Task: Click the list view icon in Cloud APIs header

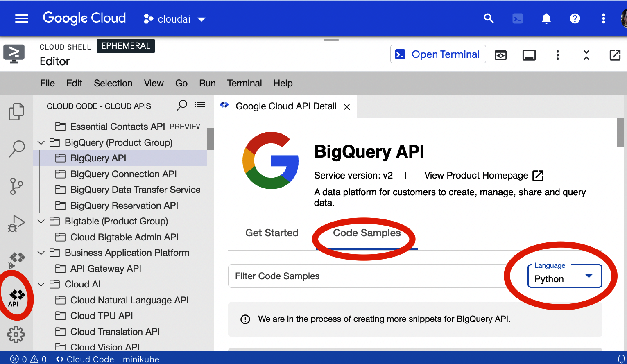Action: (200, 106)
